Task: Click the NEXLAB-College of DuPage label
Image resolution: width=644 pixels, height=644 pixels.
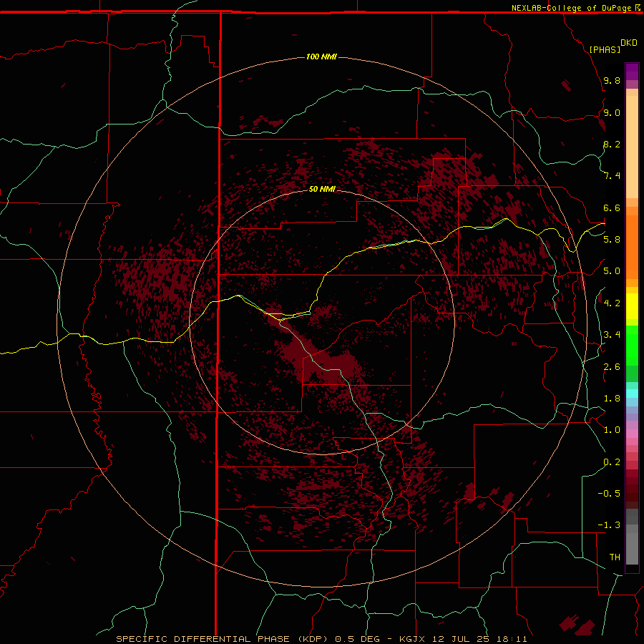Action: 571,8
